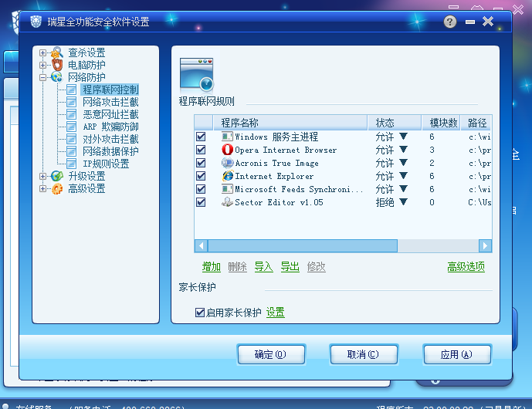Expand the 查杀设置 tree node
Image resolution: width=532 pixels, height=409 pixels.
[x=42, y=52]
